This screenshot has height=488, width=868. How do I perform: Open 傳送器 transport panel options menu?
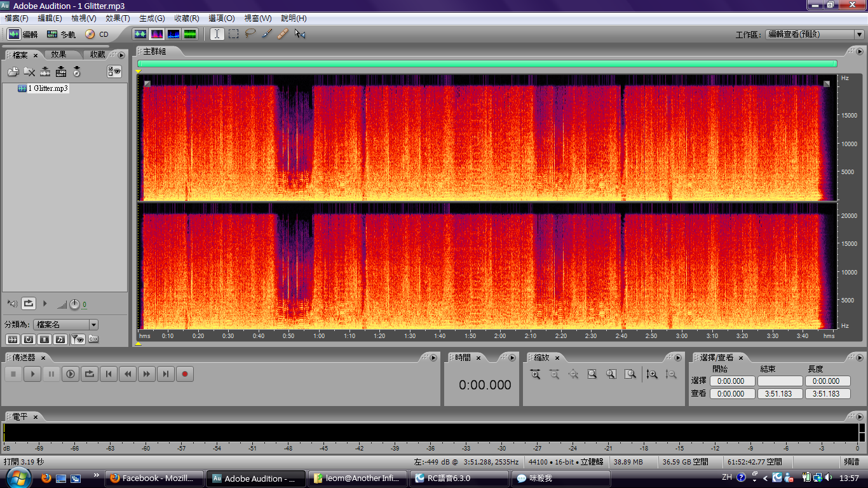(x=433, y=358)
